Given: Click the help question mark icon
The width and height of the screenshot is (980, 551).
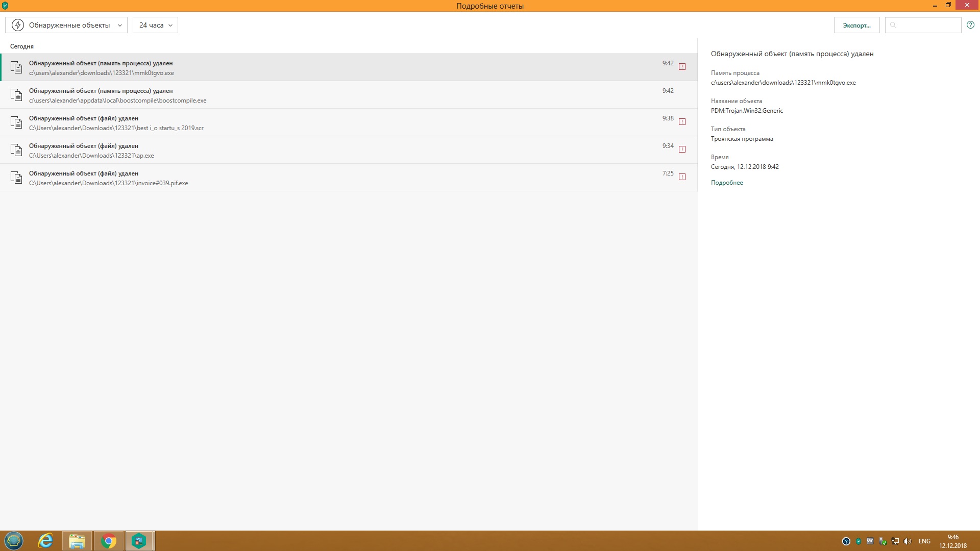Looking at the screenshot, I should [970, 25].
